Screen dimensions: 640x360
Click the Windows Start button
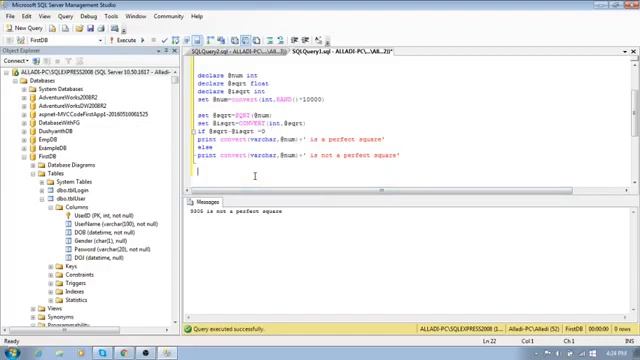(x=12, y=353)
